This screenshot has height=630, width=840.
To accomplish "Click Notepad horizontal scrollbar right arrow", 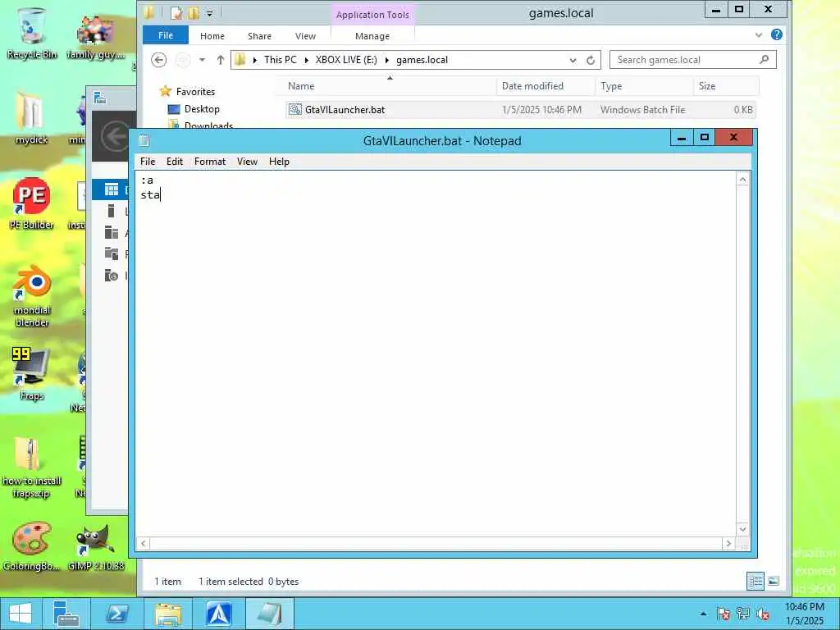I will pos(728,543).
